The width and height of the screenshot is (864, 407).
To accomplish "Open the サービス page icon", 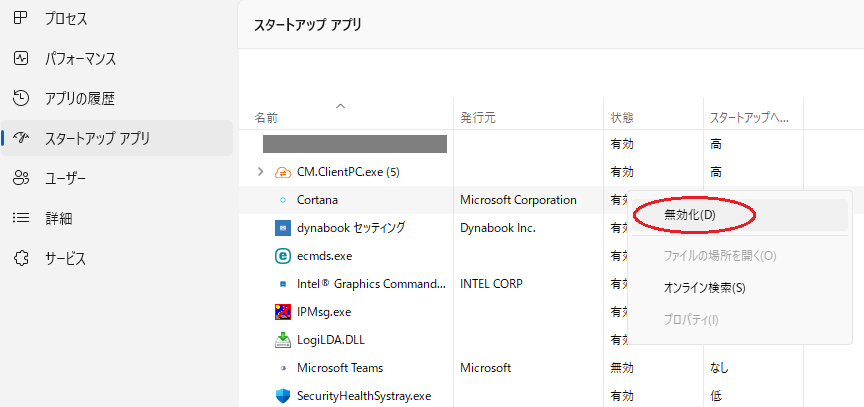I will (20, 258).
